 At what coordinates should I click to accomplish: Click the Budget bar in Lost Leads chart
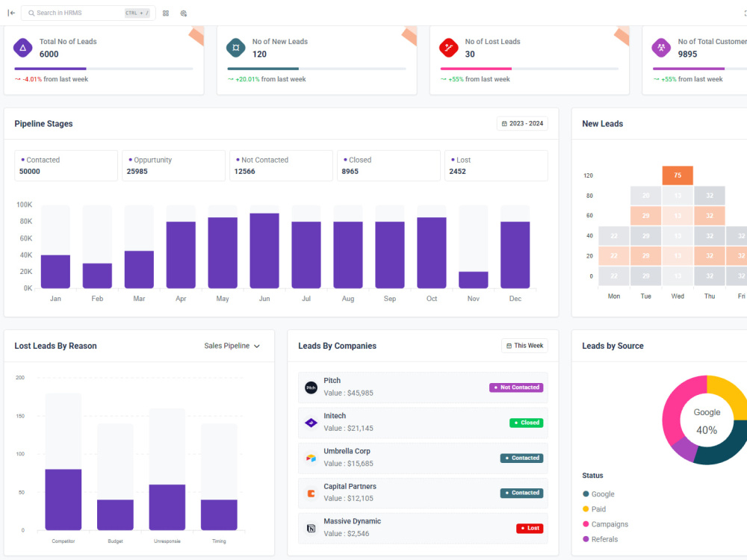tap(115, 514)
